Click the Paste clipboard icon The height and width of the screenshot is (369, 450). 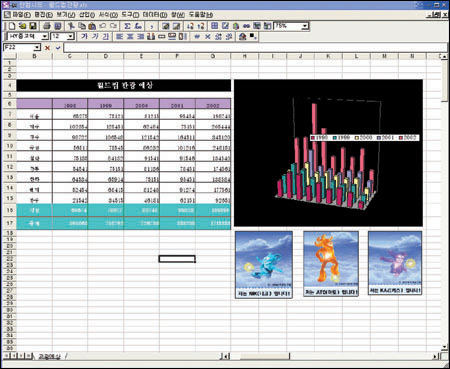tap(92, 26)
